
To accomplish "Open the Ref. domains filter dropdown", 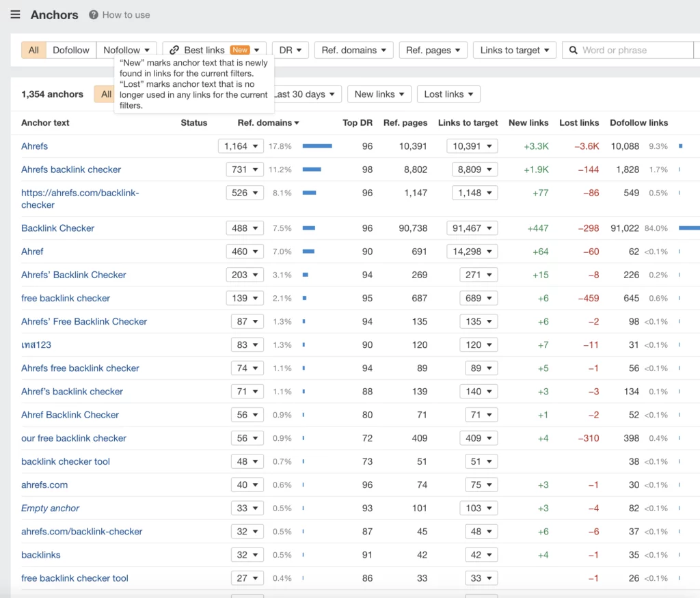I will 353,50.
